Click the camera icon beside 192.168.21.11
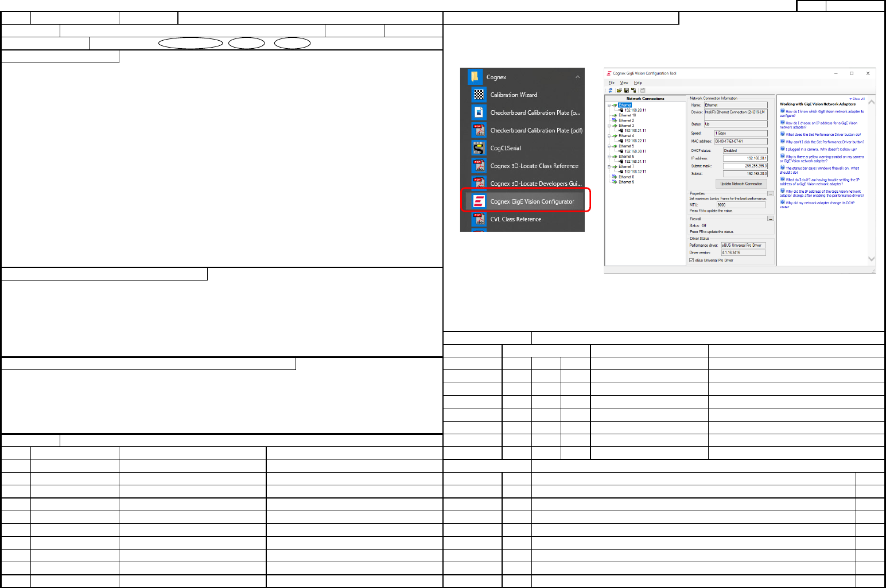The width and height of the screenshot is (886, 588). (621, 131)
